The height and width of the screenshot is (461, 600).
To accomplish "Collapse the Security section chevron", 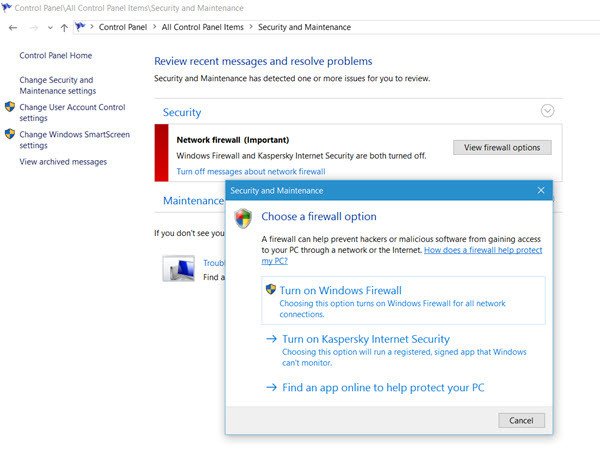I will (547, 111).
